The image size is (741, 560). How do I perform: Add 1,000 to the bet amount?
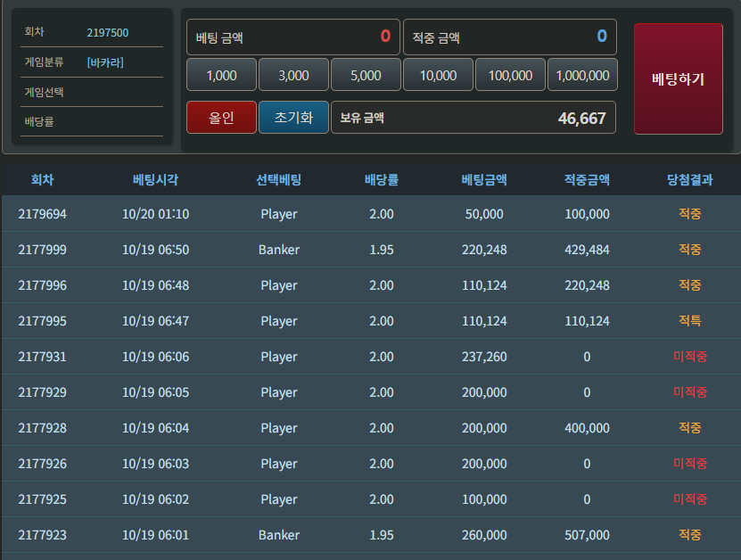click(221, 75)
